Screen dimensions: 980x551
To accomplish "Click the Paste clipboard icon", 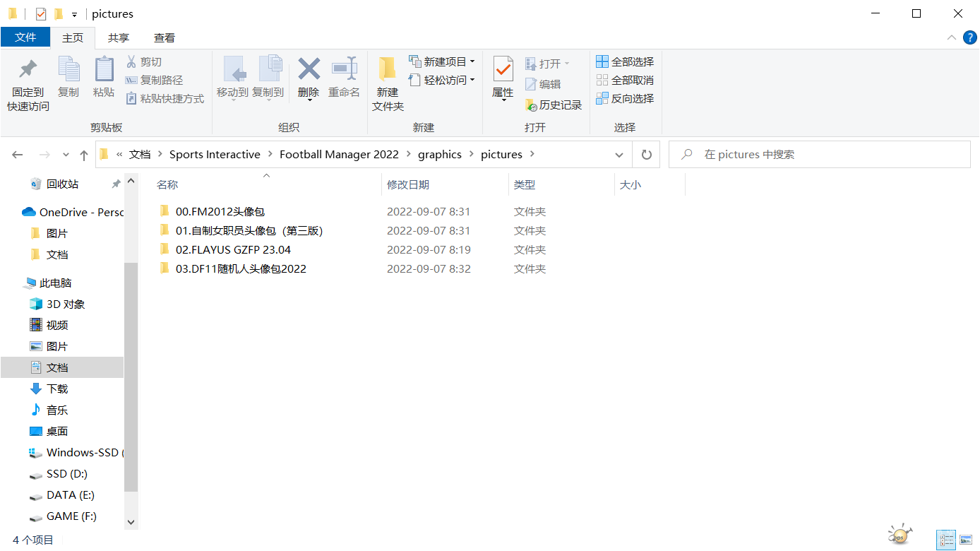I will click(104, 70).
